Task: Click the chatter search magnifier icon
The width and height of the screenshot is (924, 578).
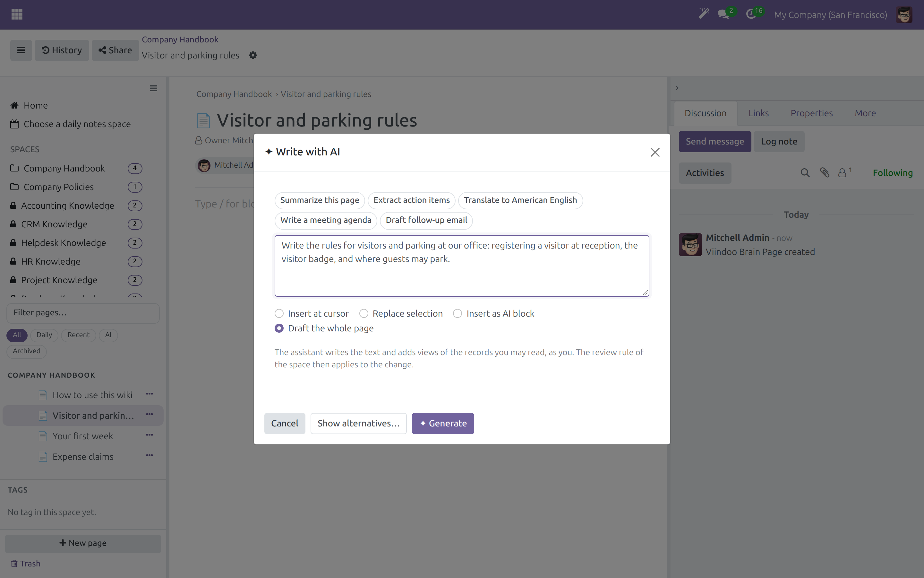Action: [805, 173]
